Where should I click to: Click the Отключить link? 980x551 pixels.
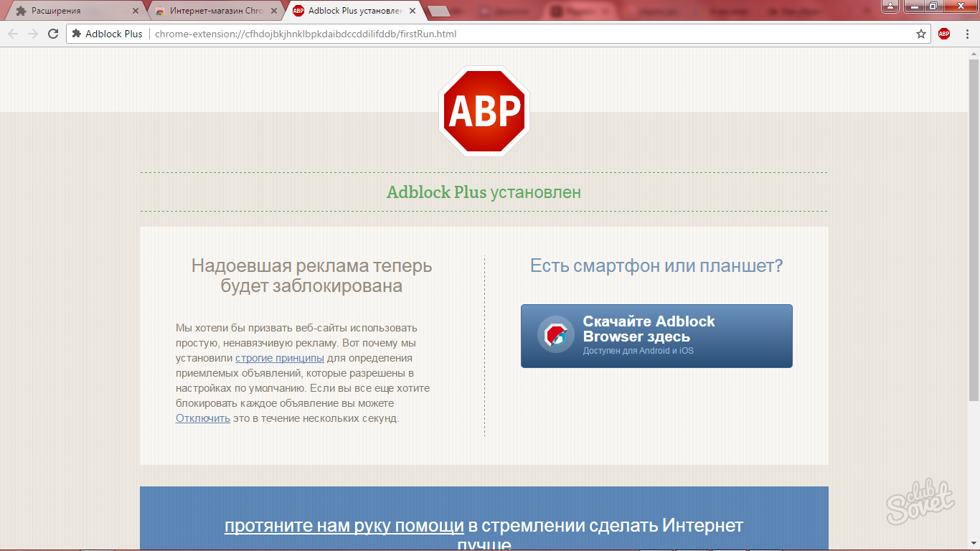202,418
